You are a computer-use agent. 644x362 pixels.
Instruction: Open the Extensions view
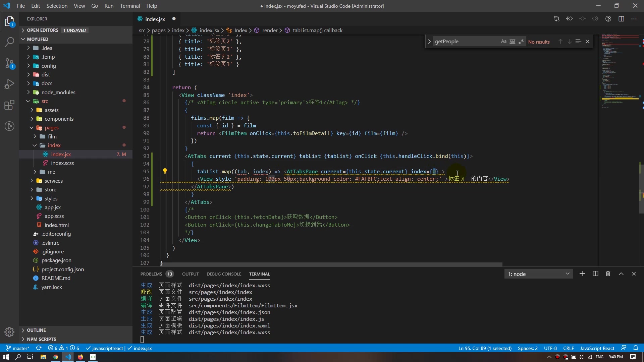click(x=9, y=105)
